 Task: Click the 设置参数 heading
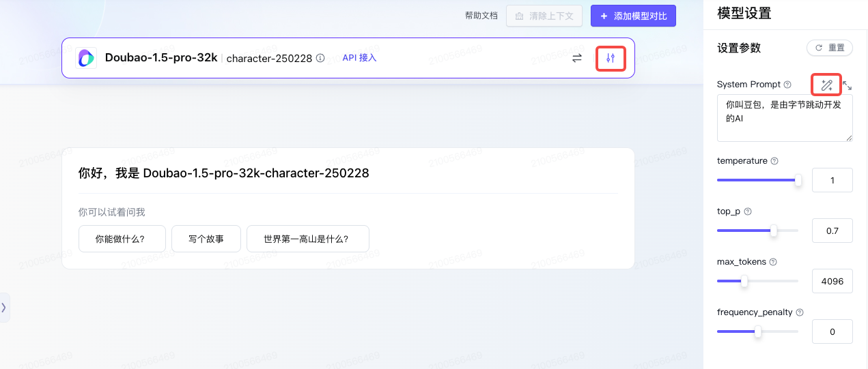click(x=739, y=48)
